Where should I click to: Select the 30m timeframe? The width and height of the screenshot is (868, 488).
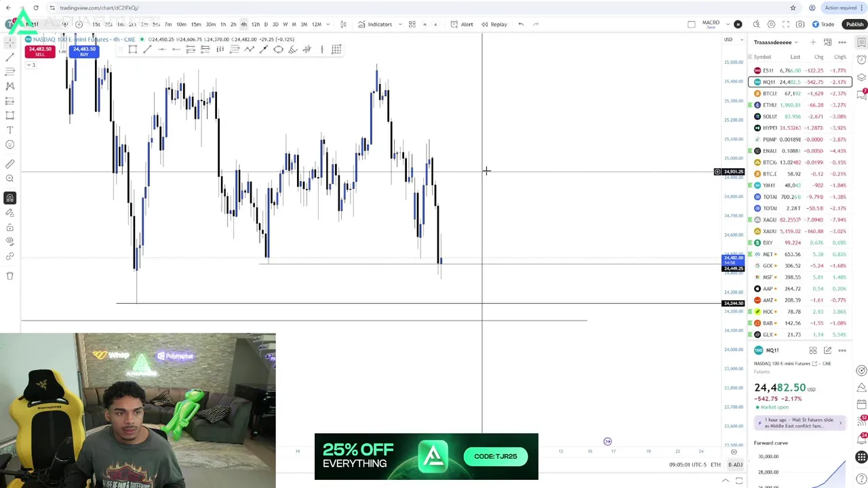tap(210, 24)
